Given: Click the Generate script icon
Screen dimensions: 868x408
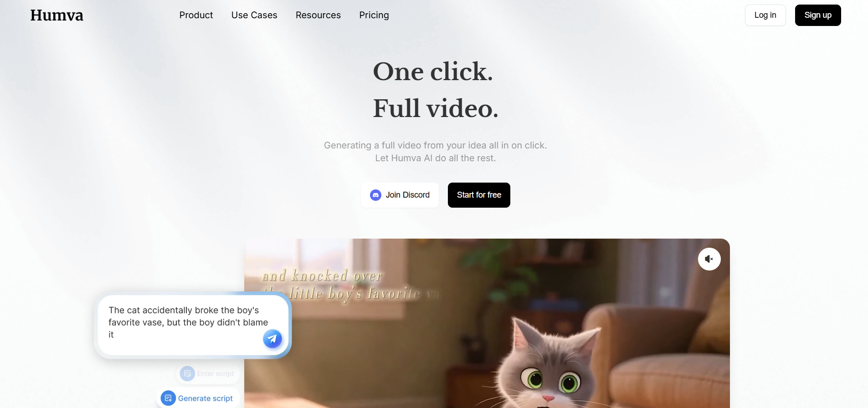Looking at the screenshot, I should (x=168, y=398).
